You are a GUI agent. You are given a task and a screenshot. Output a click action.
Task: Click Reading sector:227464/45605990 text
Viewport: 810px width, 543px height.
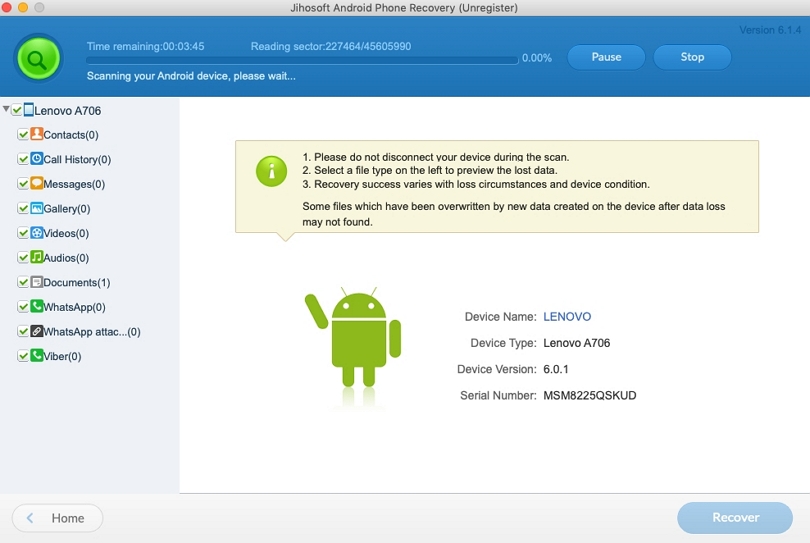pos(331,46)
